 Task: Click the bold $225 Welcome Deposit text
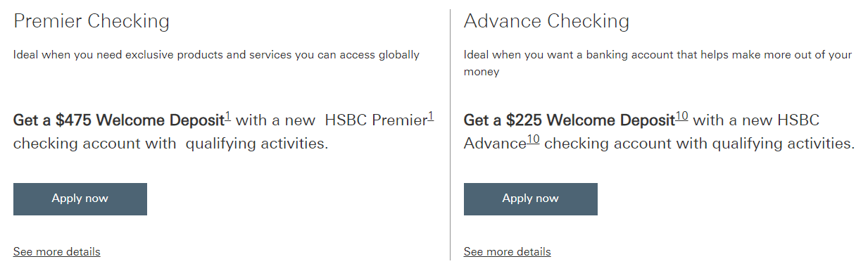click(570, 120)
